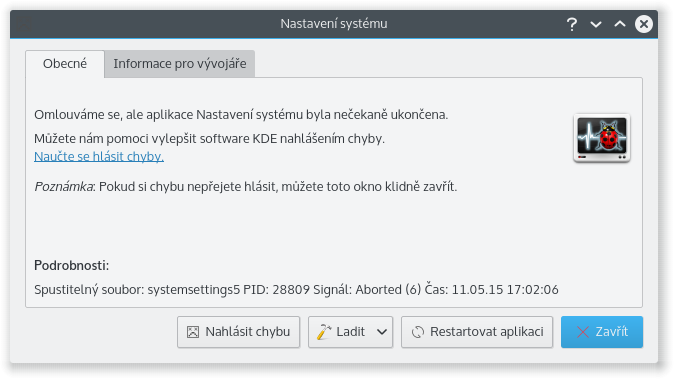Click the red X icon on Zavřít
This screenshot has width=674, height=379.
click(x=583, y=332)
